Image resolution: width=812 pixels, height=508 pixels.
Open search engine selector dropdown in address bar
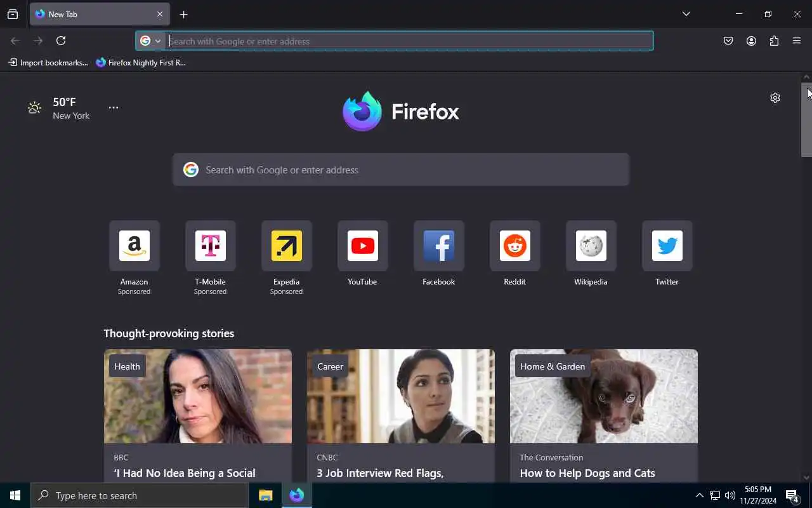[x=151, y=41]
